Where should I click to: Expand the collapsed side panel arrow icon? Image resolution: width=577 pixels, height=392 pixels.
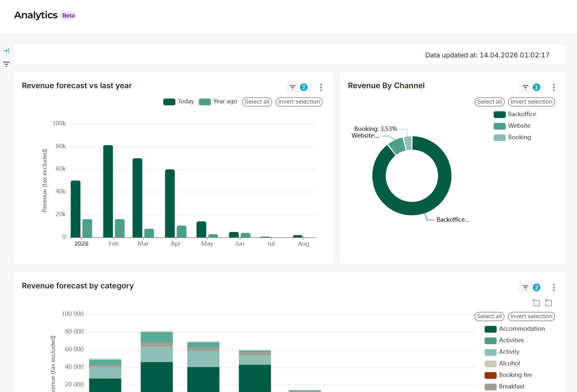pos(6,51)
